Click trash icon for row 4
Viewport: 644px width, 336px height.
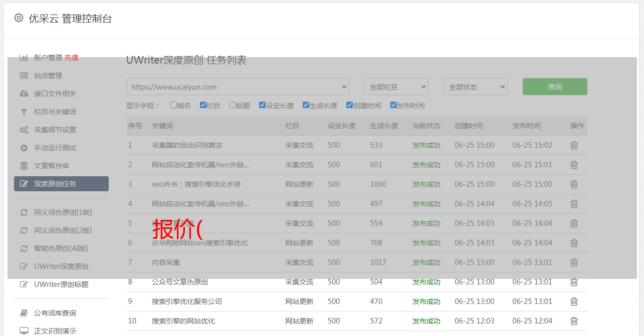(574, 204)
